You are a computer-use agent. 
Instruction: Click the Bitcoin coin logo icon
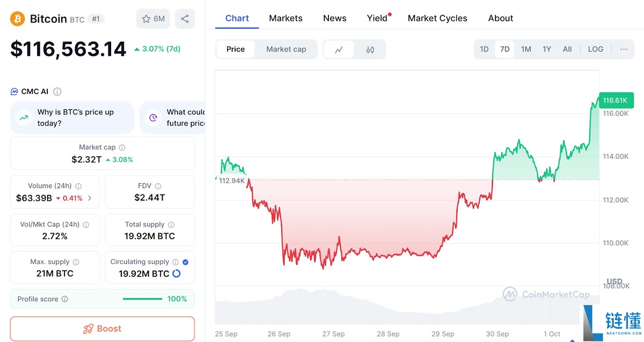point(17,18)
